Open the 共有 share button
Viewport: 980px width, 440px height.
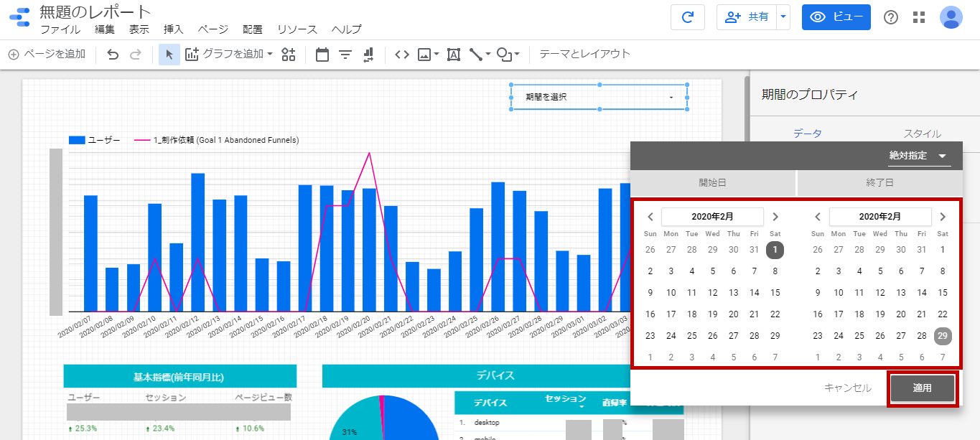point(746,17)
